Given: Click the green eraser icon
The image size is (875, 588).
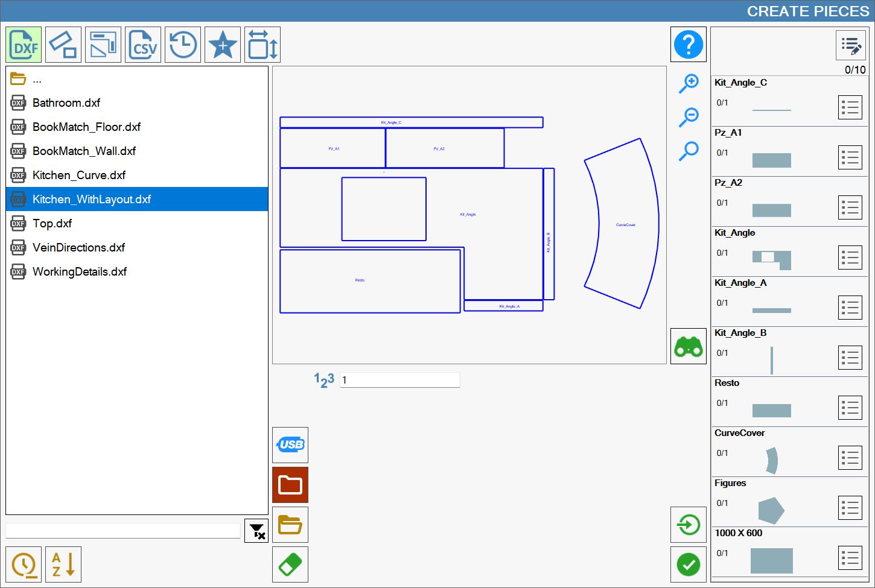Looking at the screenshot, I should pos(290,564).
